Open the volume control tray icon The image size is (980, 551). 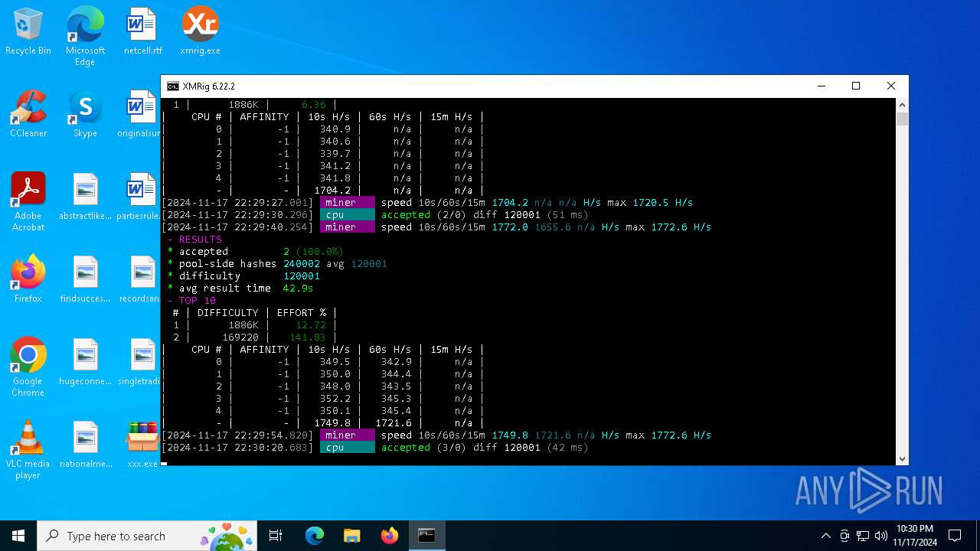pos(881,536)
